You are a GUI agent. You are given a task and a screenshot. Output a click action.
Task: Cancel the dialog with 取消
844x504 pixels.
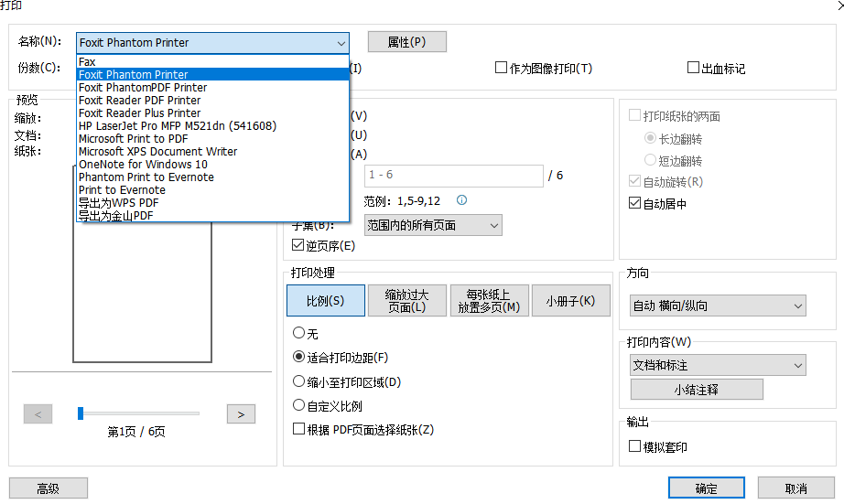pyautogui.click(x=796, y=488)
